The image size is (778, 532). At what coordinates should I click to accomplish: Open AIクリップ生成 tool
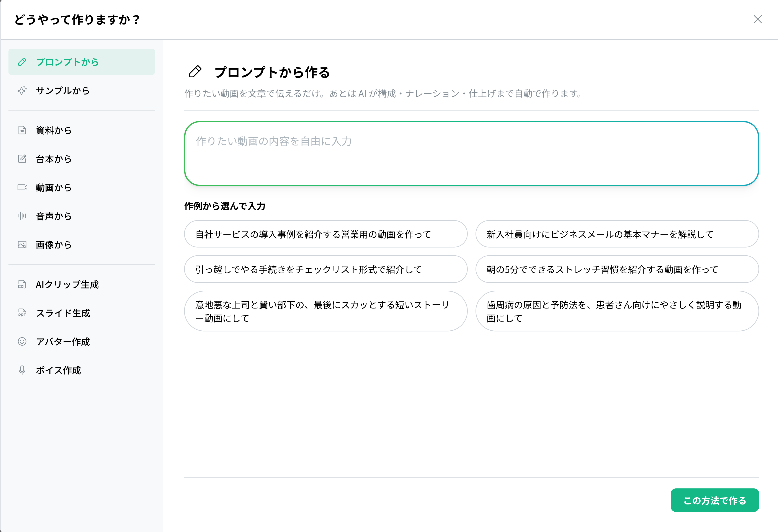[x=82, y=284]
